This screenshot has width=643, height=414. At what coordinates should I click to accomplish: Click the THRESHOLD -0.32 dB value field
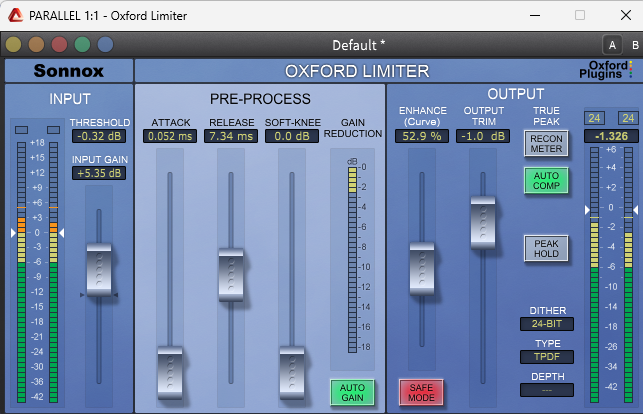click(x=99, y=136)
